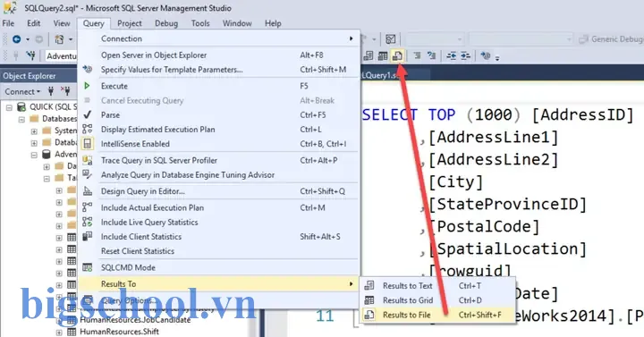Click the SQLCMD Mode icon
Image resolution: width=644 pixels, height=337 pixels.
coord(87,267)
